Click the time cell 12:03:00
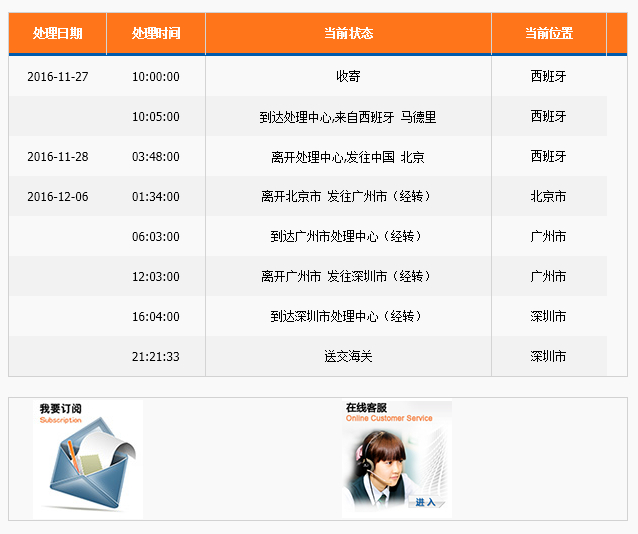Viewport: 638px width, 534px height. [155, 277]
